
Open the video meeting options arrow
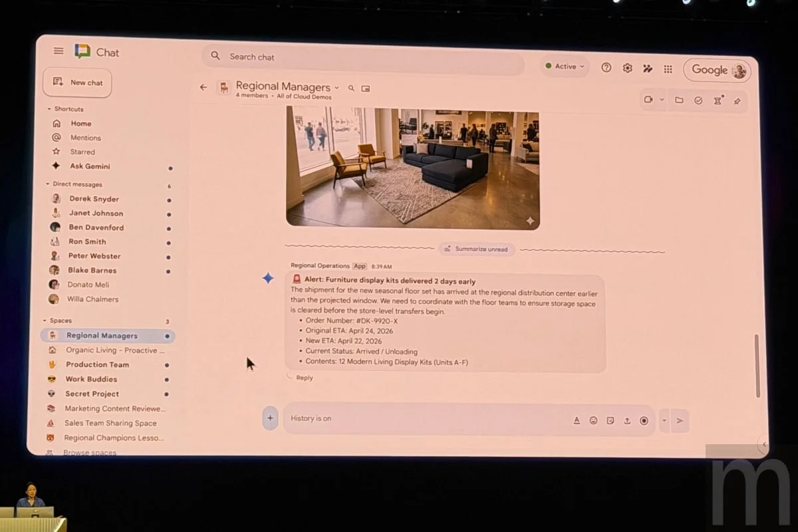(662, 100)
